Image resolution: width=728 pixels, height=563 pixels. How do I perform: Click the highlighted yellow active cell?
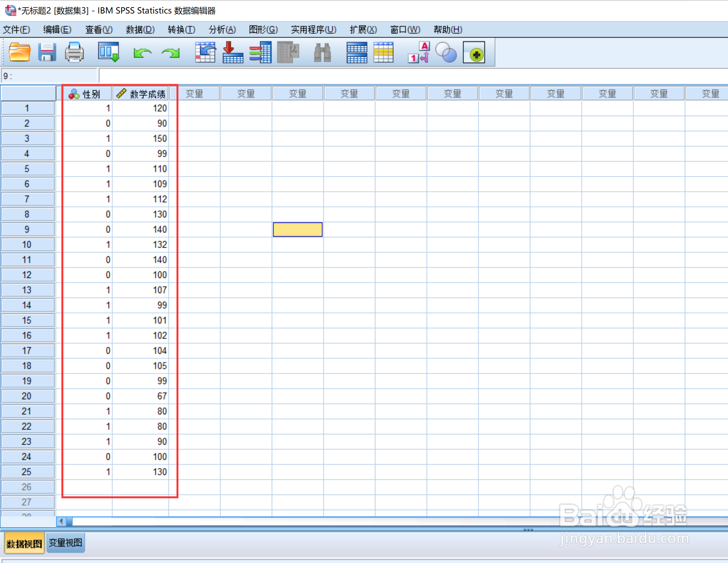[298, 229]
